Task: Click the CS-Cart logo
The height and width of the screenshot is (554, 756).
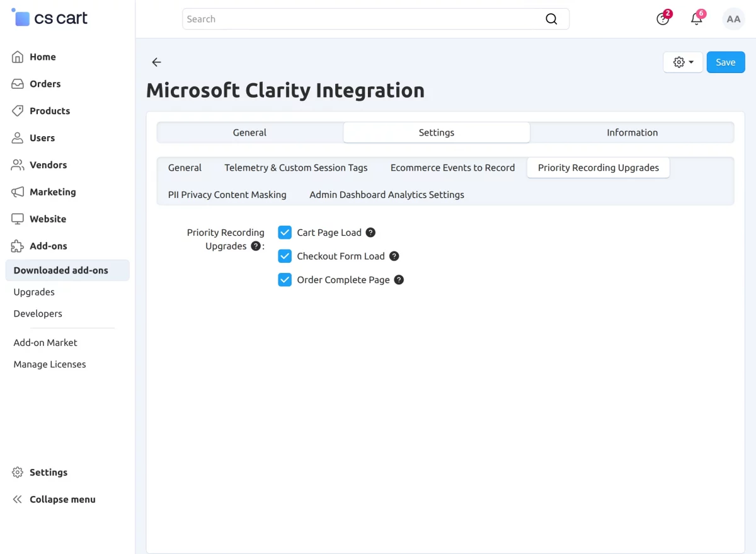Action: (50, 18)
